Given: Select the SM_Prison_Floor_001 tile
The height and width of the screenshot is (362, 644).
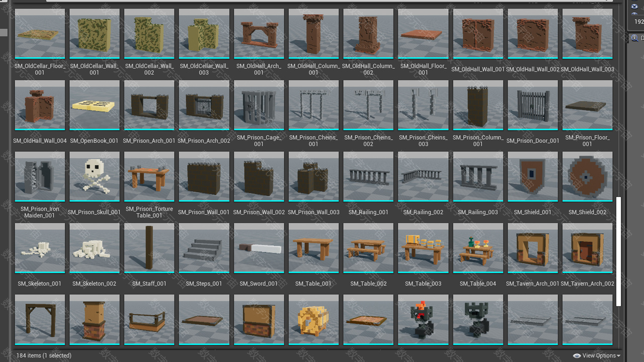Looking at the screenshot, I should pos(588,105).
